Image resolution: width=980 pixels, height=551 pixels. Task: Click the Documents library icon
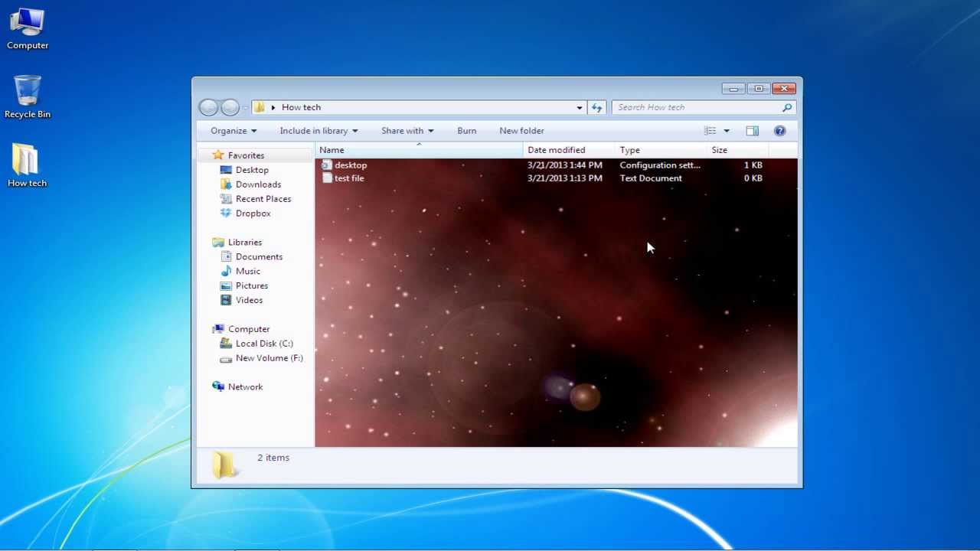point(226,256)
